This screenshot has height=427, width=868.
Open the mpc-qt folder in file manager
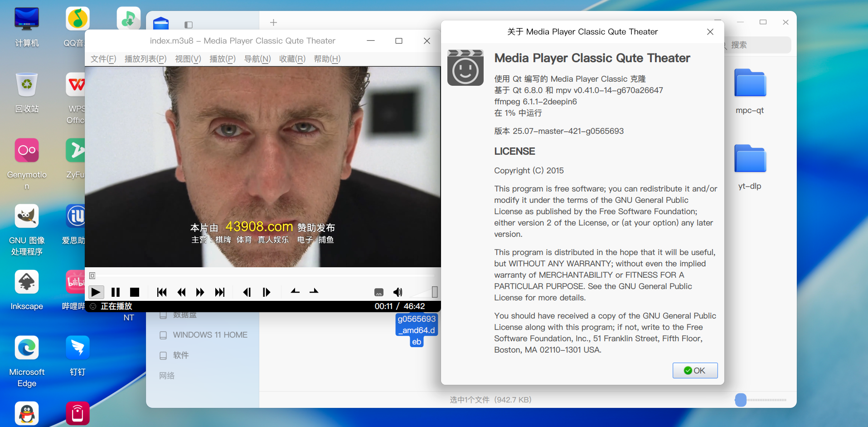(x=750, y=92)
